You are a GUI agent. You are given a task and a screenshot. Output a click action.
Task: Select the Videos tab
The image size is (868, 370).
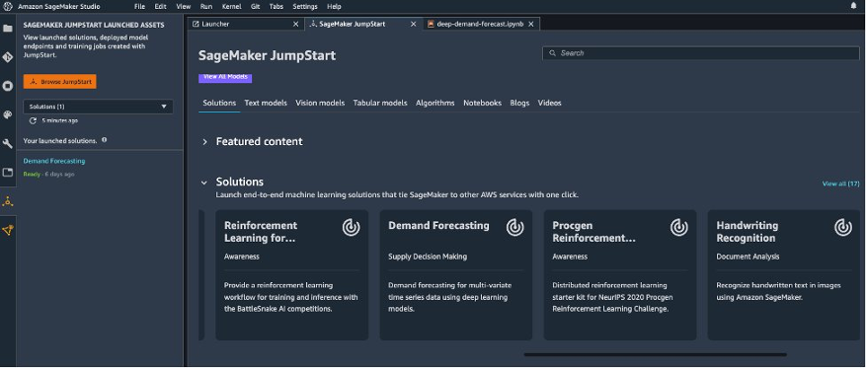(550, 103)
